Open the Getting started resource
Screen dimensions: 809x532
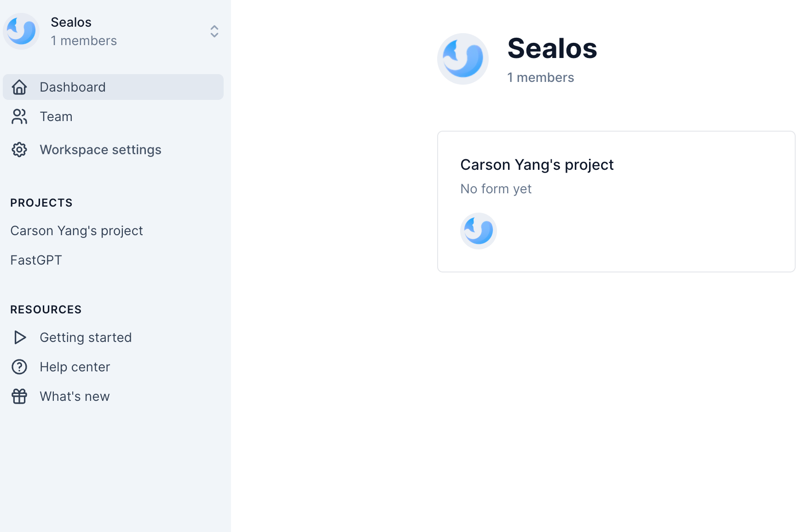pyautogui.click(x=86, y=337)
